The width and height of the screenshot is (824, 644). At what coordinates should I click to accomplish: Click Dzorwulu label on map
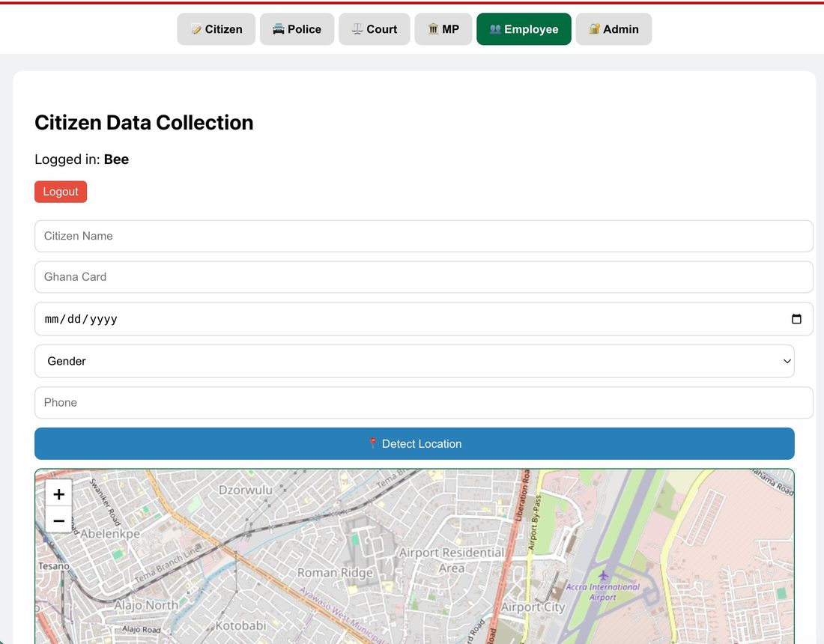[246, 490]
